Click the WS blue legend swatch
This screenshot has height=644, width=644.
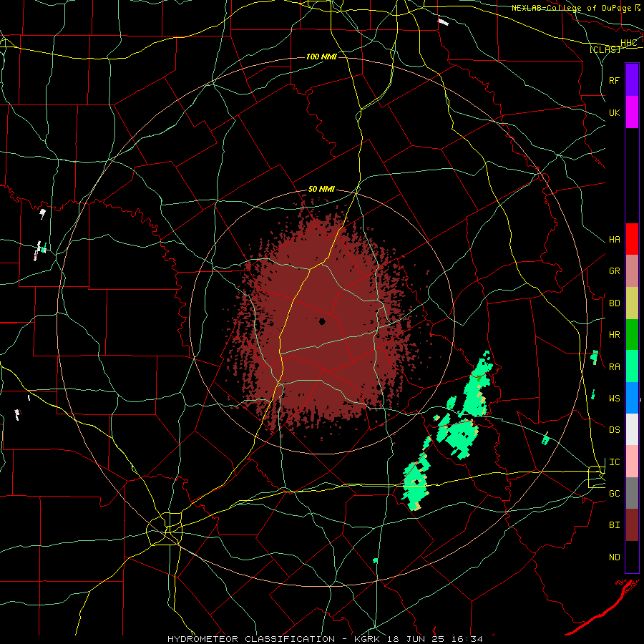point(632,398)
